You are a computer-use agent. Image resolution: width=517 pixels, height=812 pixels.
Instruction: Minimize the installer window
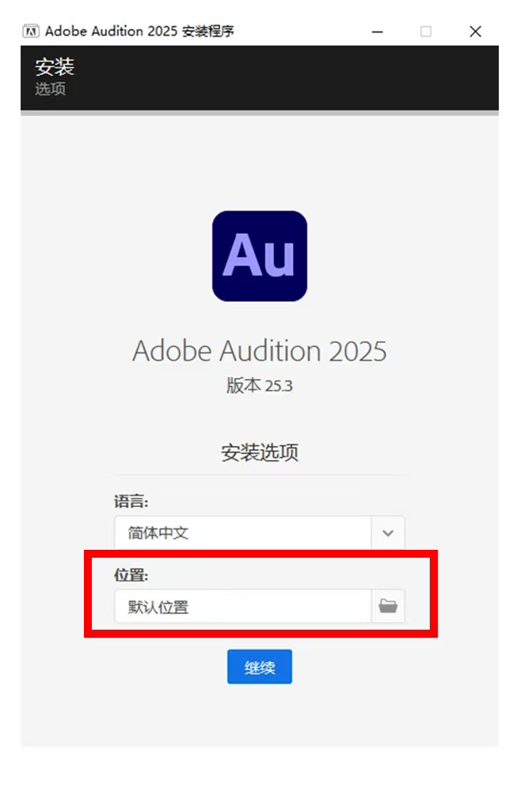point(378,32)
